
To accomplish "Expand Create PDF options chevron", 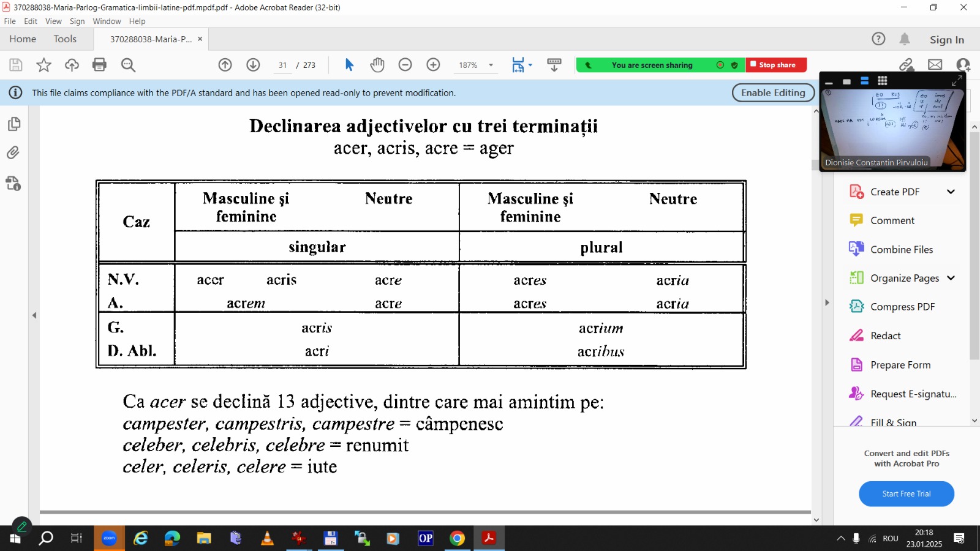I will [x=951, y=192].
